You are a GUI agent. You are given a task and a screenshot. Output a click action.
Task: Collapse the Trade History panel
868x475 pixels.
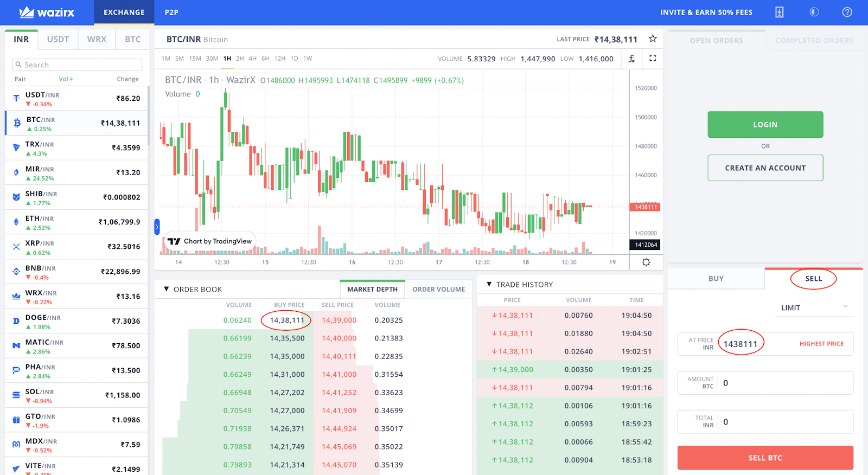[489, 284]
